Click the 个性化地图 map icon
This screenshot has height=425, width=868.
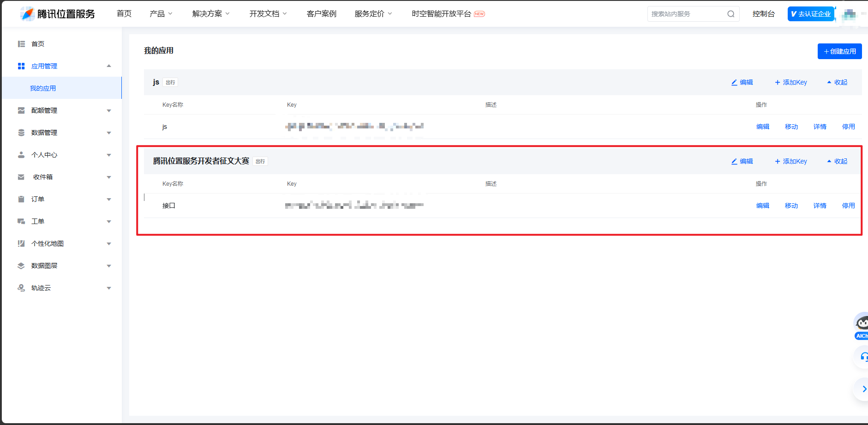click(21, 243)
